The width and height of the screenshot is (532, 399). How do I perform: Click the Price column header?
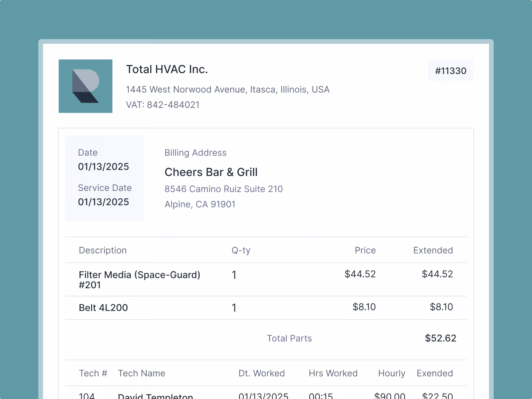point(365,250)
